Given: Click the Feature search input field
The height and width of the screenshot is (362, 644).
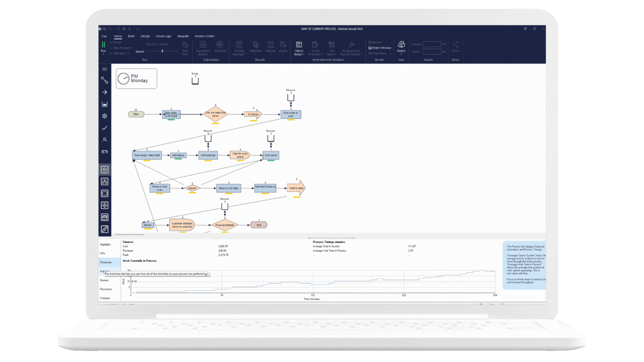Looking at the screenshot, I should tap(432, 44).
